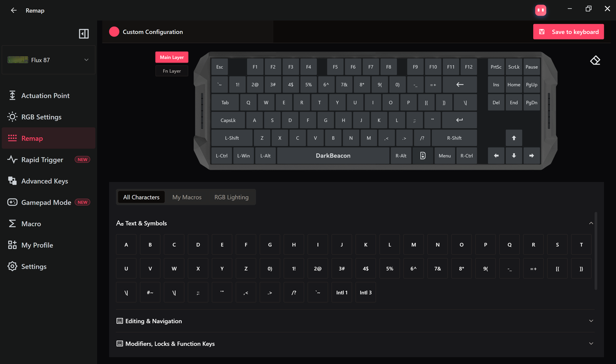Viewport: 616px width, 364px height.
Task: Switch to the All Characters tab
Action: click(141, 197)
